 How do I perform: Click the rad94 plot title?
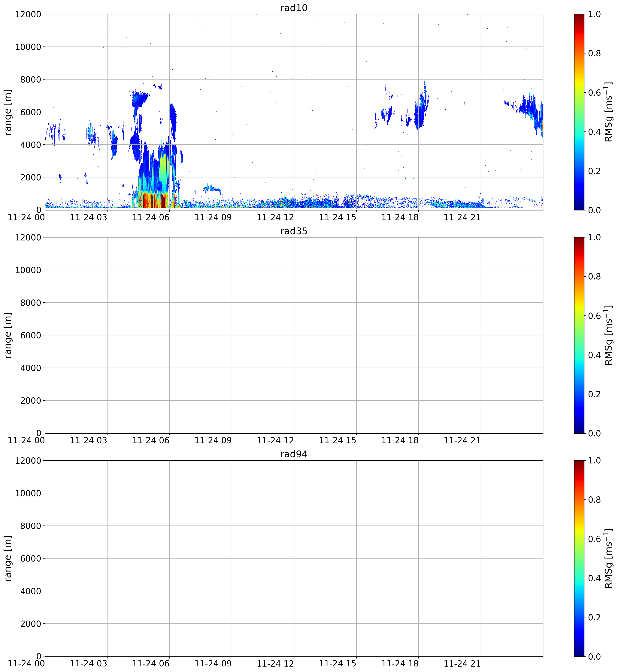[294, 454]
